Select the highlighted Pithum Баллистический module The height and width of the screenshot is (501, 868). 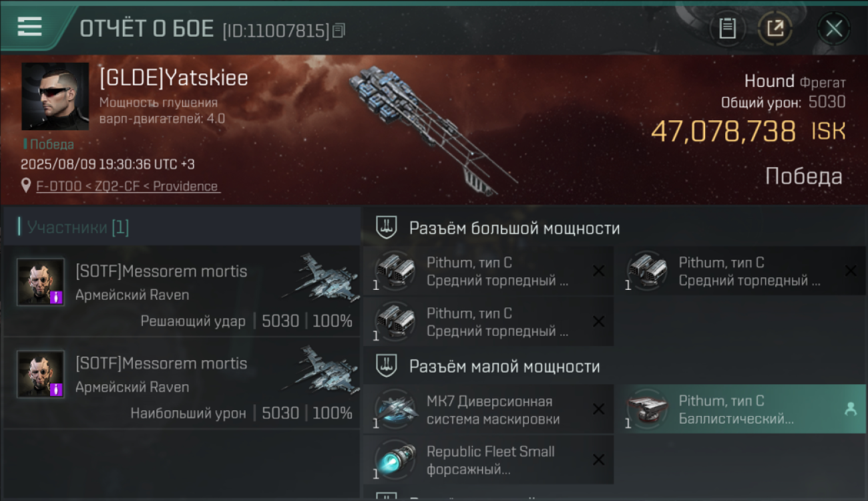coord(740,409)
